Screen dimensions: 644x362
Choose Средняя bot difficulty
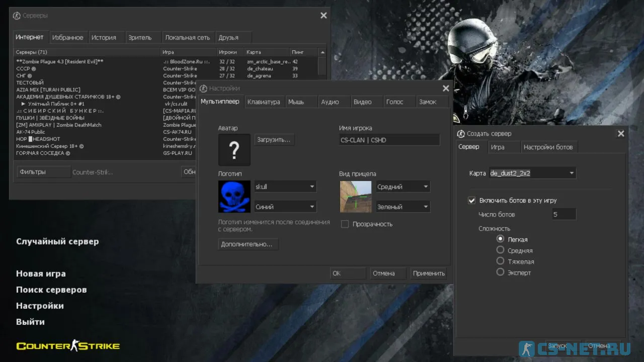point(500,250)
